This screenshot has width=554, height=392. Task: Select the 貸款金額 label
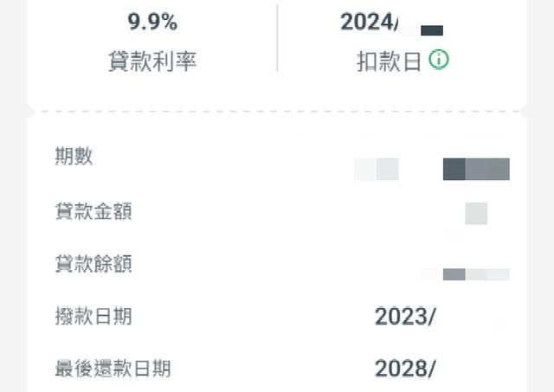[93, 210]
